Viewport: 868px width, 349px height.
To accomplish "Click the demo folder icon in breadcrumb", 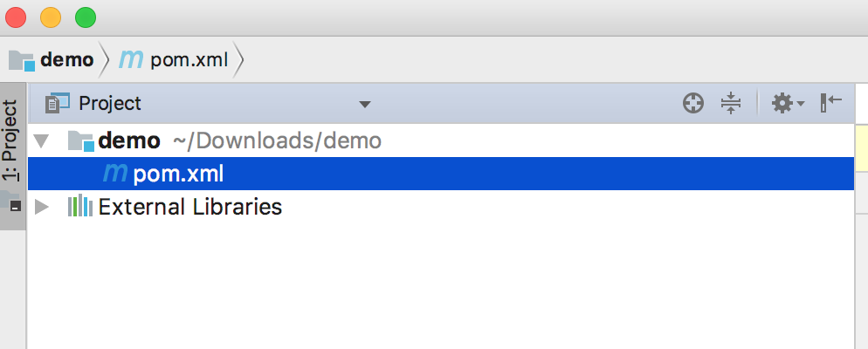I will 22,60.
